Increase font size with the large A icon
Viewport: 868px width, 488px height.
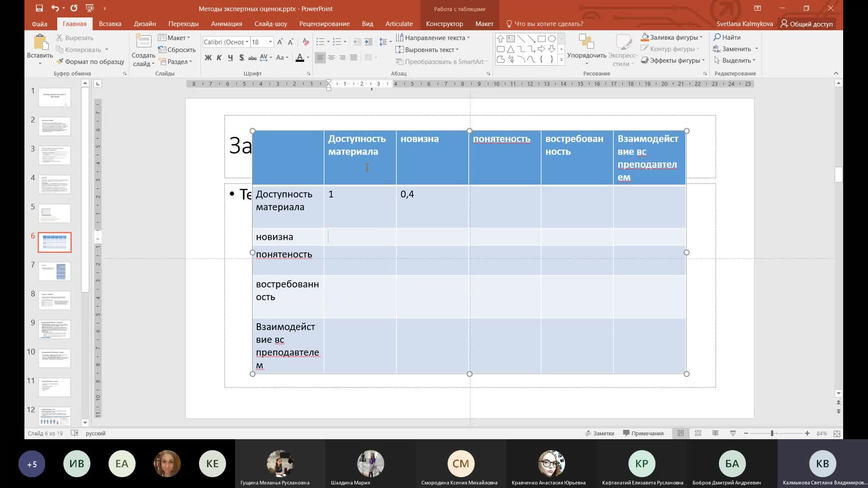pos(280,42)
